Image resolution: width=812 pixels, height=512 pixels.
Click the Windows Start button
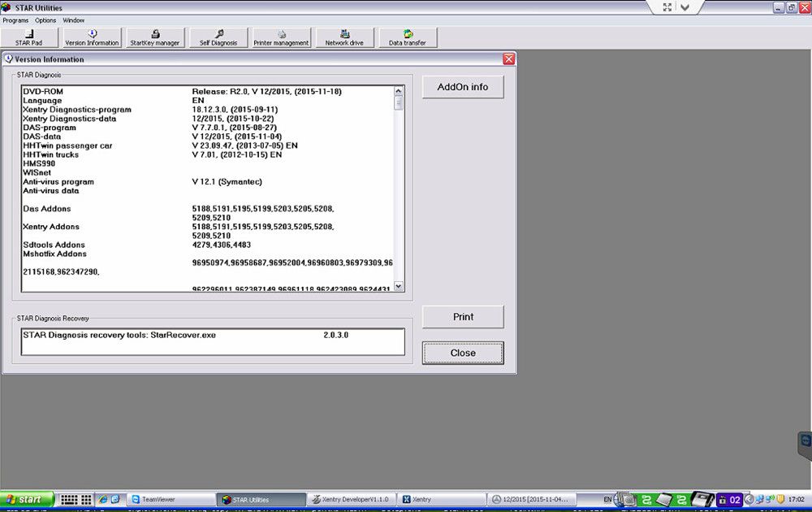click(27, 500)
